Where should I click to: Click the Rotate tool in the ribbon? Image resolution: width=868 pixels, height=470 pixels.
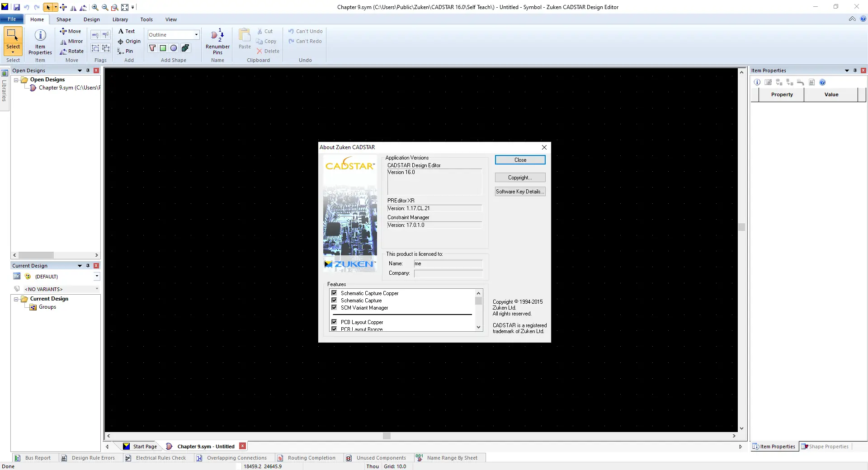[72, 51]
